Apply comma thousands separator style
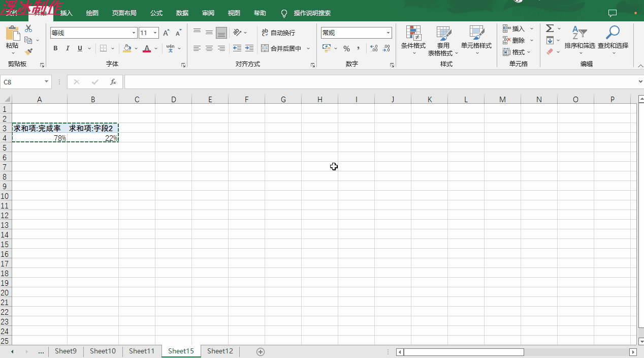This screenshot has width=644, height=358. (359, 48)
